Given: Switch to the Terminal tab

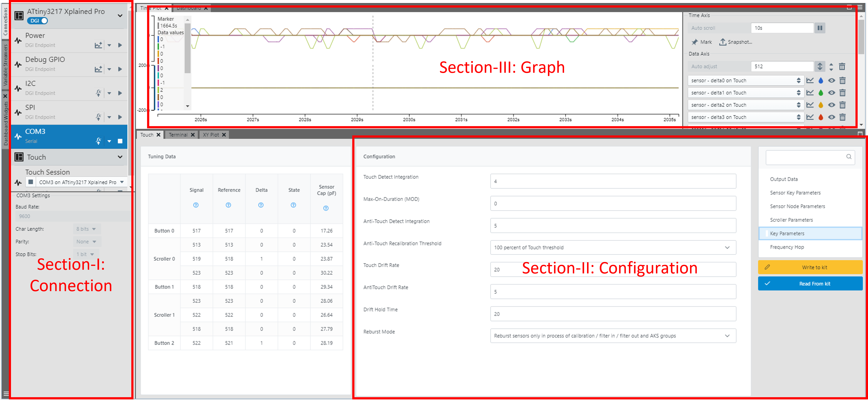Looking at the screenshot, I should coord(178,135).
